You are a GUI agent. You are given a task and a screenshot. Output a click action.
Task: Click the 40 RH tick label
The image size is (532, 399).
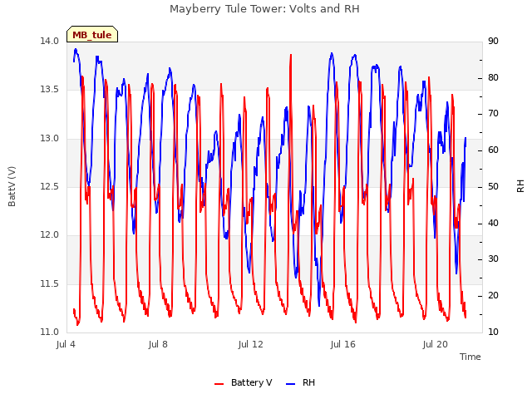click(493, 223)
